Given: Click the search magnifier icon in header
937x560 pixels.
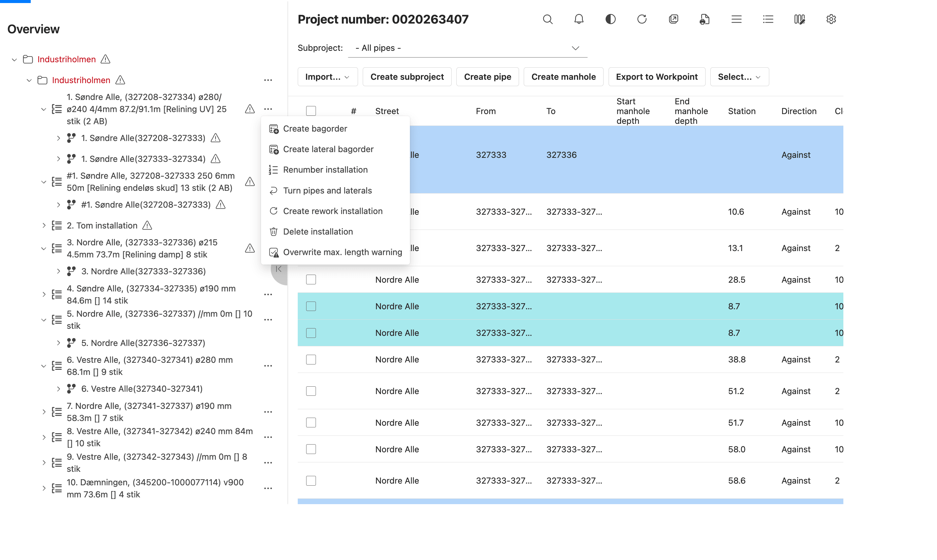Looking at the screenshot, I should [x=548, y=19].
